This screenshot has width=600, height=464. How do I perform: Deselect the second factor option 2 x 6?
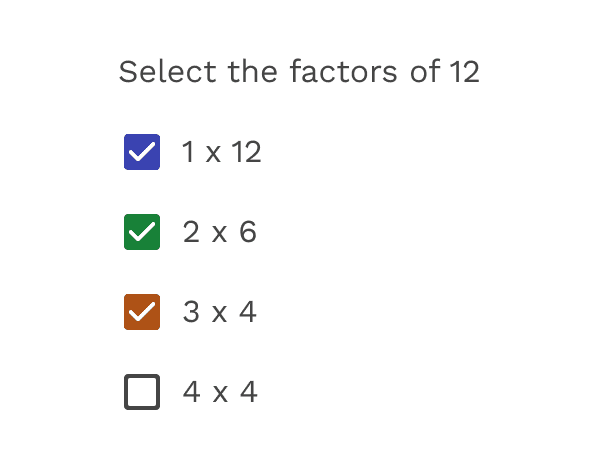(x=142, y=232)
